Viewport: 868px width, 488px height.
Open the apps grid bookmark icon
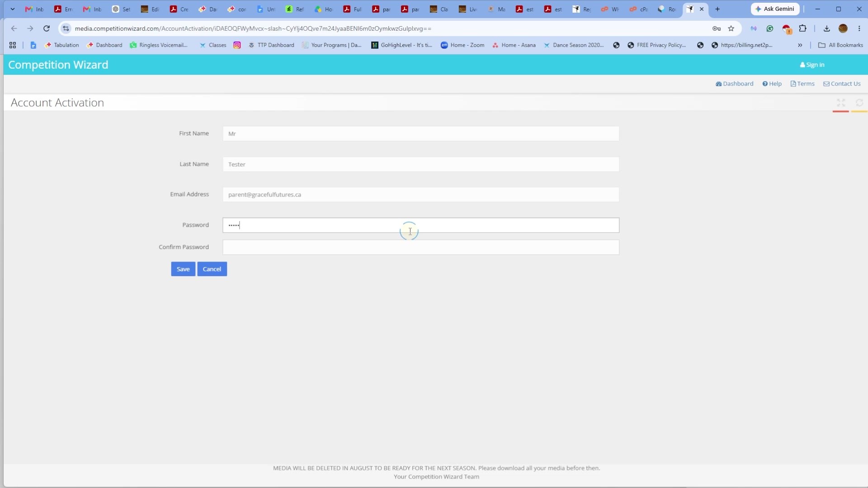[x=13, y=45]
